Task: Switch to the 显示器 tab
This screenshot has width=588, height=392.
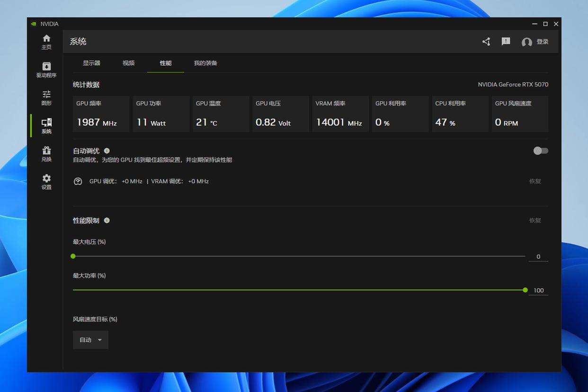Action: pyautogui.click(x=91, y=63)
